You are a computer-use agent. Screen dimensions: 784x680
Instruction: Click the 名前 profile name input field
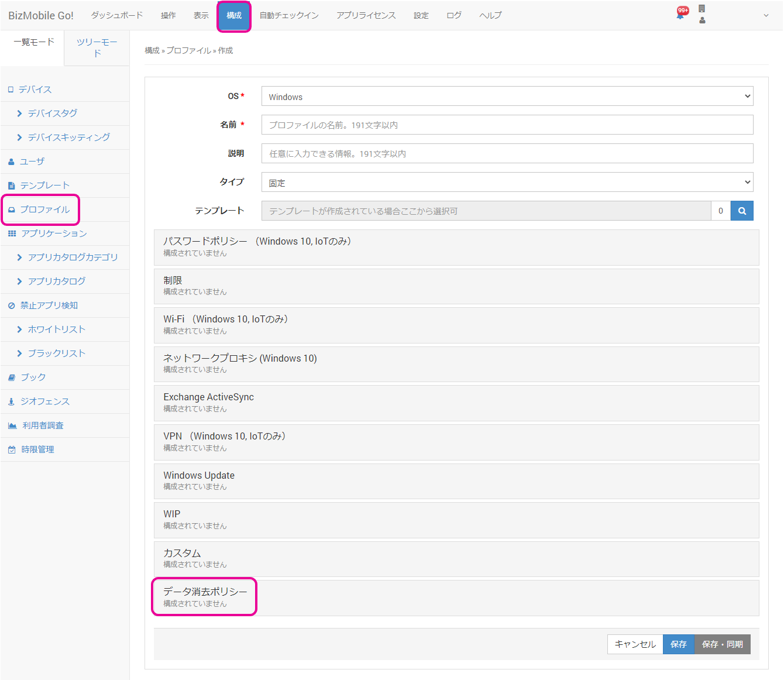coord(507,125)
